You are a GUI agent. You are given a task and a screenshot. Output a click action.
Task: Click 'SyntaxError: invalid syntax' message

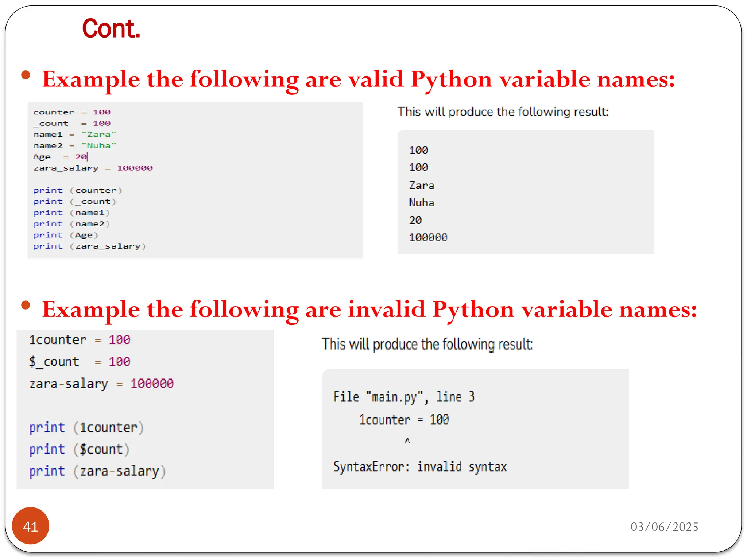[x=420, y=467]
